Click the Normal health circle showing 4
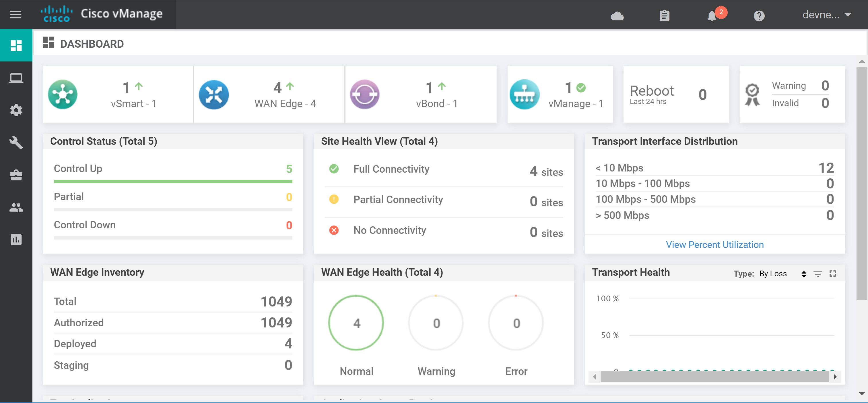This screenshot has height=403, width=868. [x=356, y=323]
